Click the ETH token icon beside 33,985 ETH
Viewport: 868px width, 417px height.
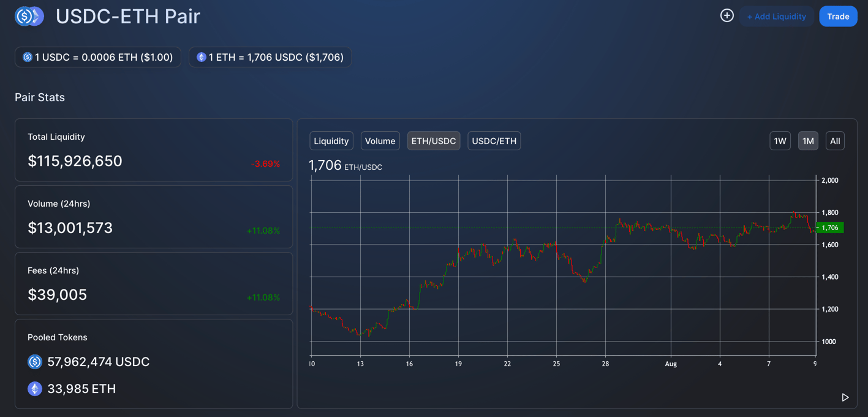[x=35, y=389]
